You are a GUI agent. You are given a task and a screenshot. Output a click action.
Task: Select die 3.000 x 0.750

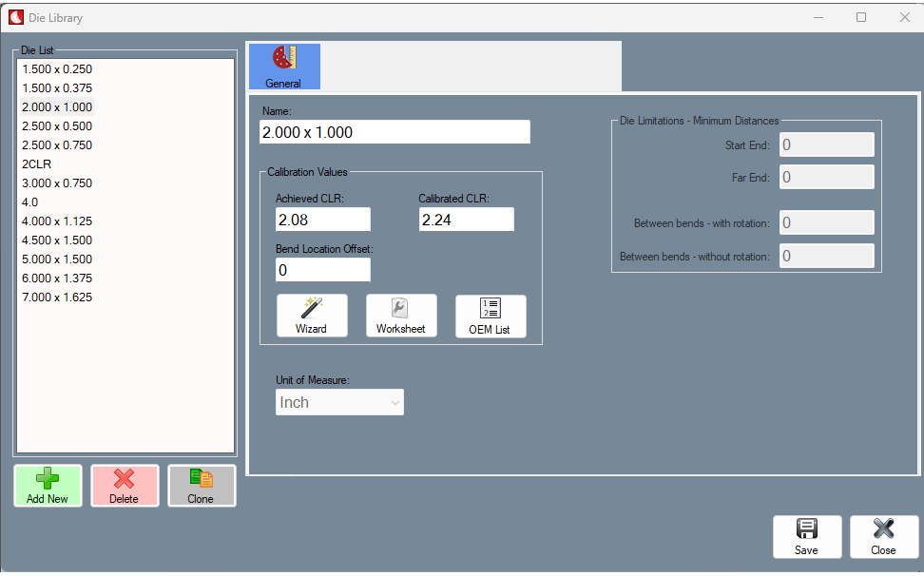[x=57, y=183]
